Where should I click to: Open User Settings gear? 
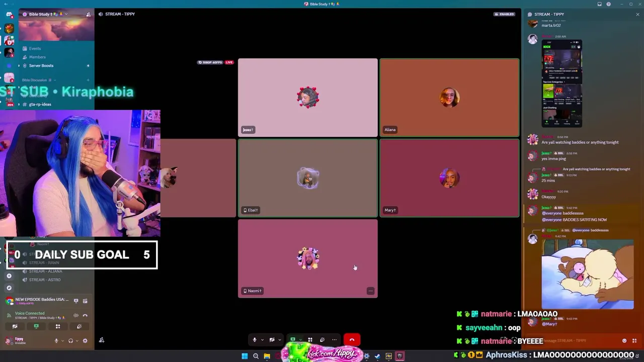coord(85,340)
